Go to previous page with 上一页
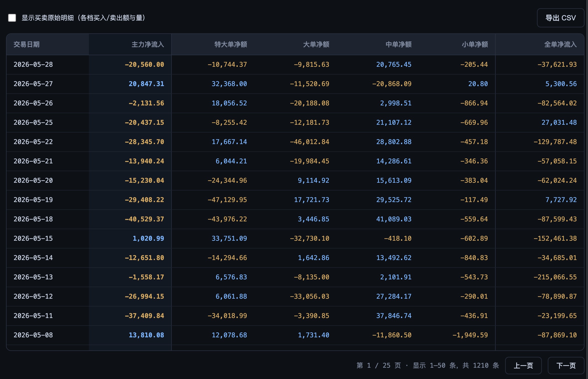Viewport: 588px width, 379px height. coord(523,365)
